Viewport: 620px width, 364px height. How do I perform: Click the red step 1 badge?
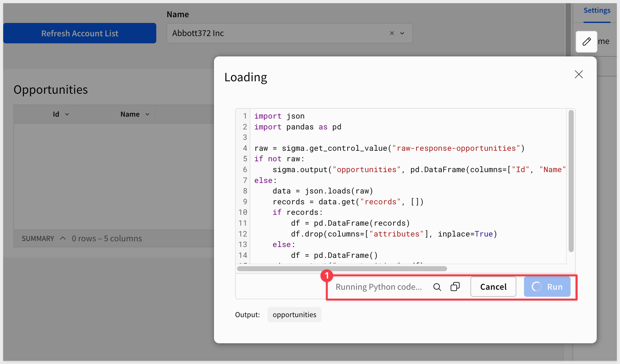coord(327,276)
